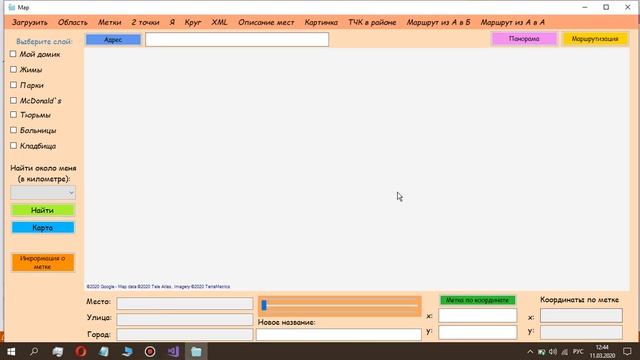Open the screen recorder taskbar icon

[150, 351]
